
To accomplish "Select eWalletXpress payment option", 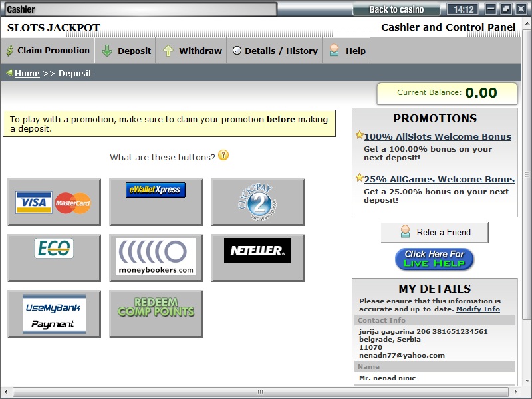I will [x=156, y=202].
